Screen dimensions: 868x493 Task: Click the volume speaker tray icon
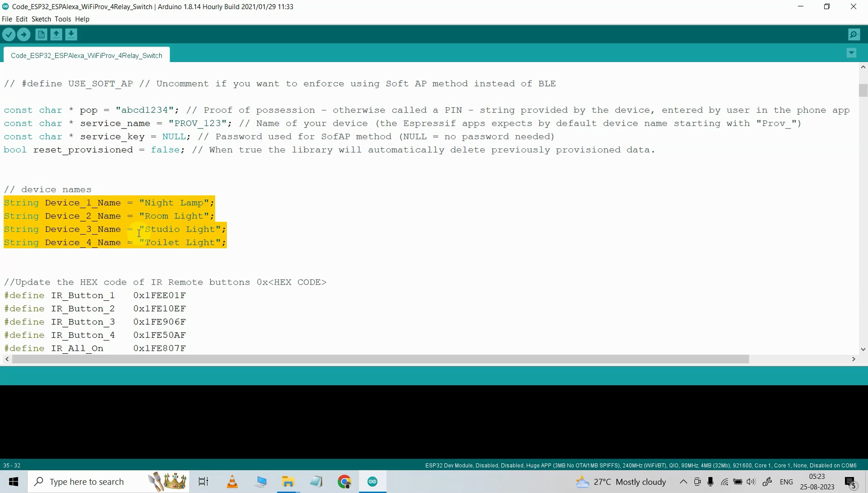point(751,482)
